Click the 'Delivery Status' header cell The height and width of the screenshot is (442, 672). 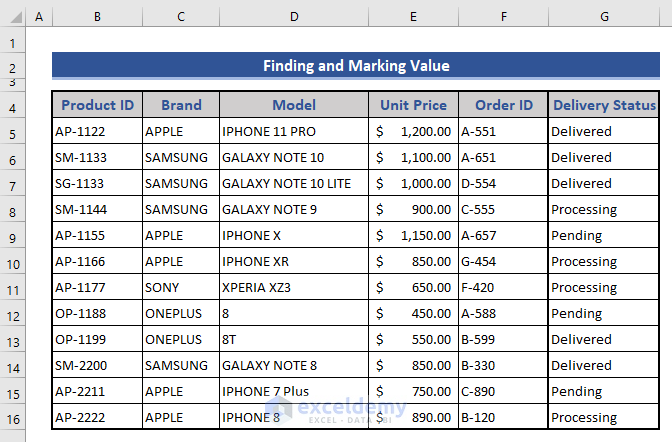click(604, 105)
